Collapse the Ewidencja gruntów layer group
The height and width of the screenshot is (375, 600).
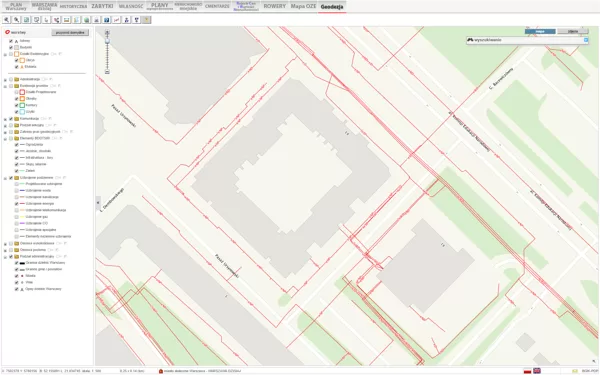[5, 86]
